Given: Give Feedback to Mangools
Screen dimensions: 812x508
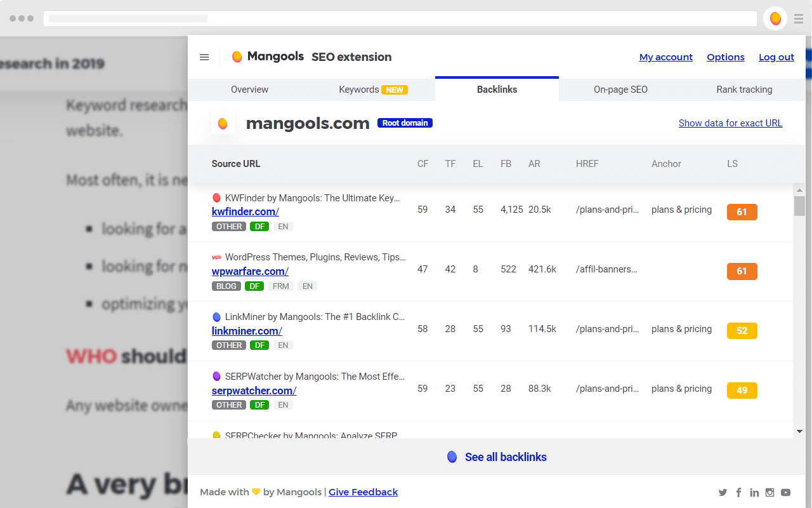Looking at the screenshot, I should (363, 491).
